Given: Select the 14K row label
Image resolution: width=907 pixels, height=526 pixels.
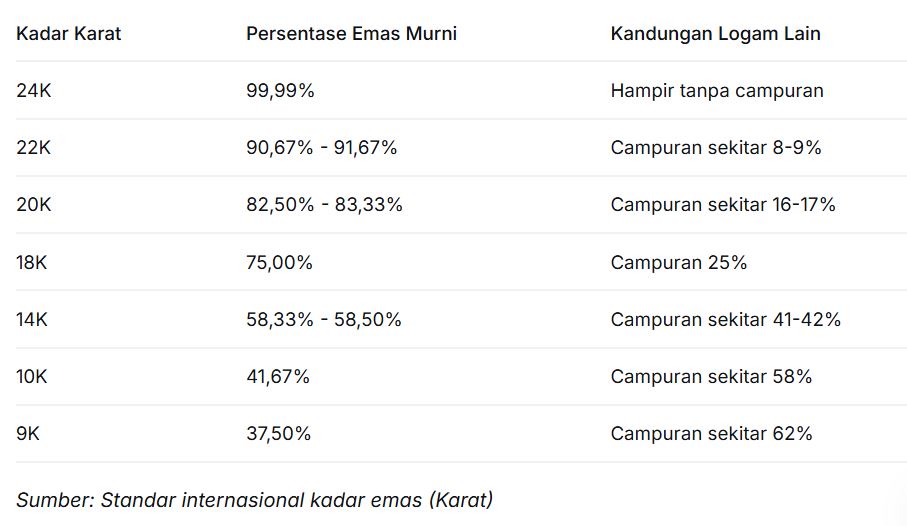Looking at the screenshot, I should [32, 320].
